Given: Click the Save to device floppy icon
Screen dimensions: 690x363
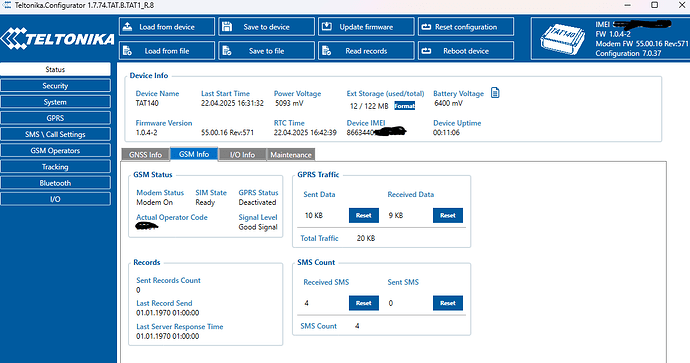Looking at the screenshot, I should point(227,27).
